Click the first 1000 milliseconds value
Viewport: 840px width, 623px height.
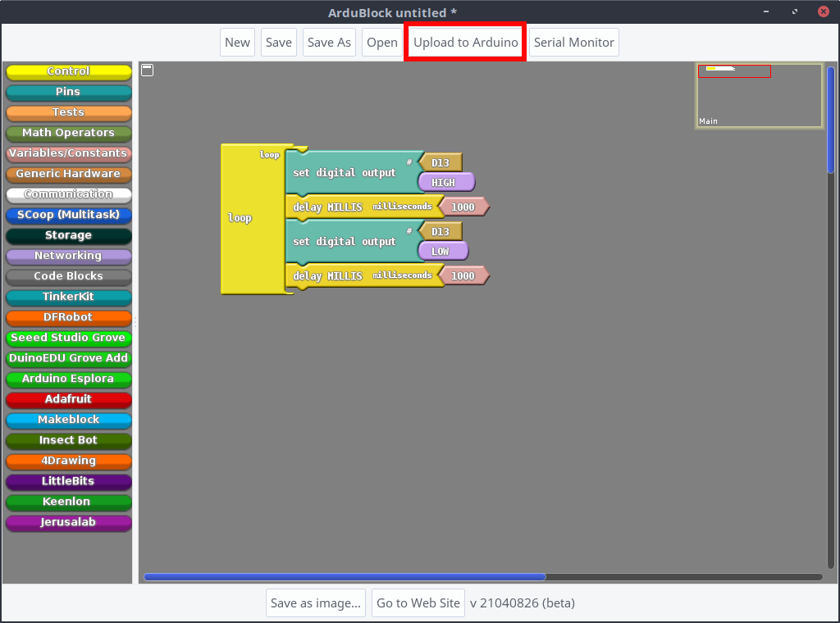[x=463, y=207]
